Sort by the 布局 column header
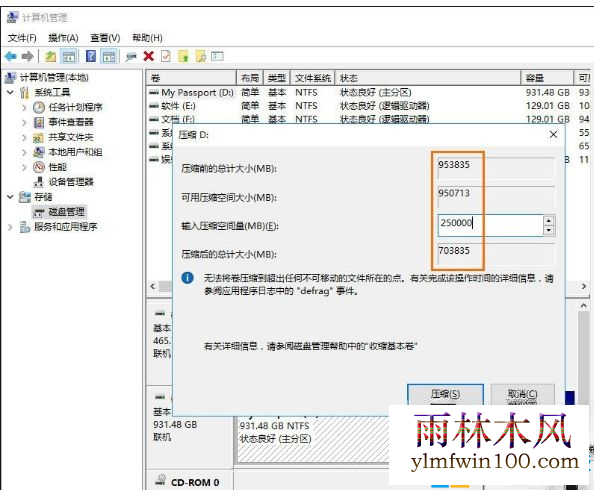This screenshot has height=490, width=594. point(250,78)
